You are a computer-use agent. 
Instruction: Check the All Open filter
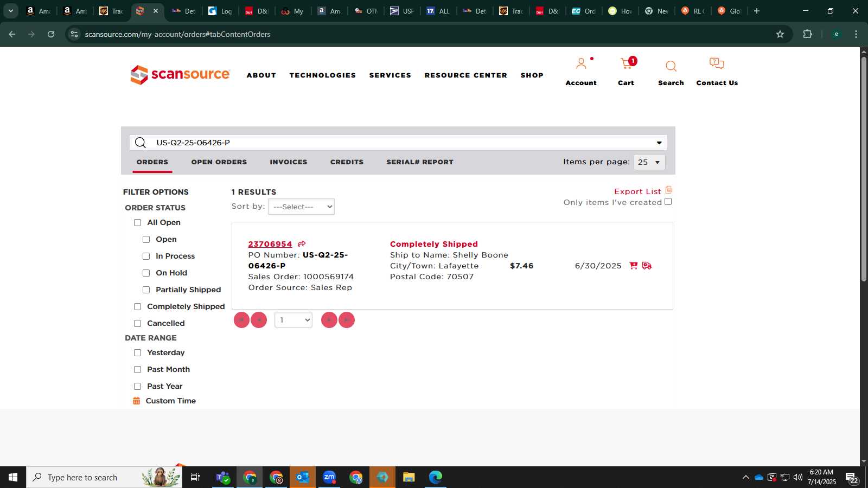[138, 223]
